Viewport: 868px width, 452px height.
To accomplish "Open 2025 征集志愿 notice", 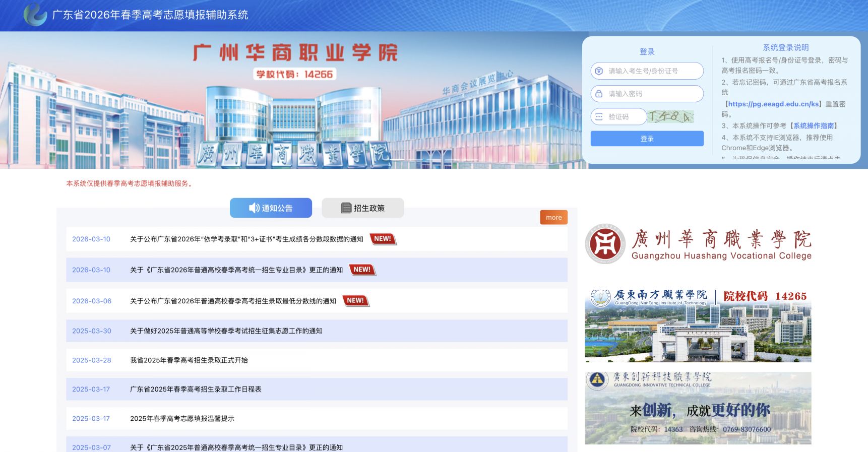I will click(226, 331).
